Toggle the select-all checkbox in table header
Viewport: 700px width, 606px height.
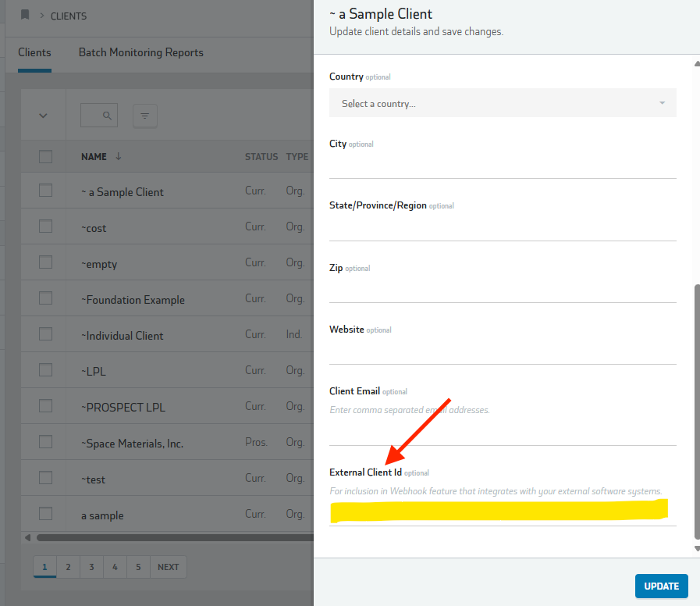(x=45, y=156)
